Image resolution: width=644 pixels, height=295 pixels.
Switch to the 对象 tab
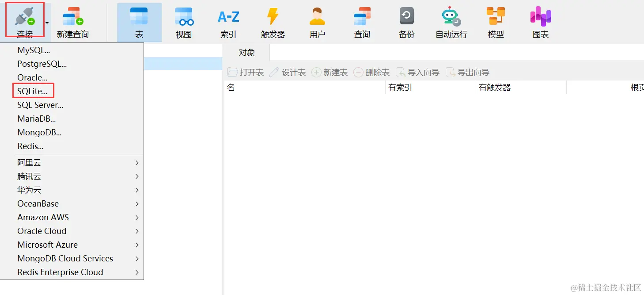point(247,53)
